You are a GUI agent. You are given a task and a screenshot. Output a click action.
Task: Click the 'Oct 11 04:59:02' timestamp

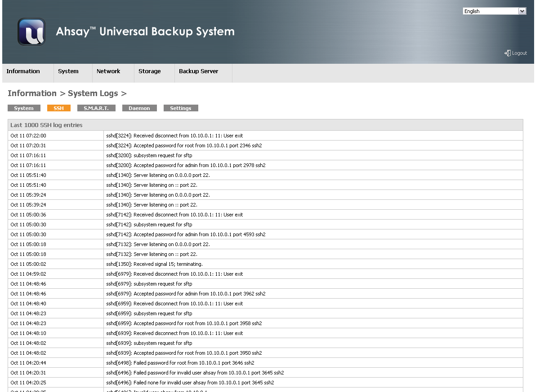click(28, 274)
